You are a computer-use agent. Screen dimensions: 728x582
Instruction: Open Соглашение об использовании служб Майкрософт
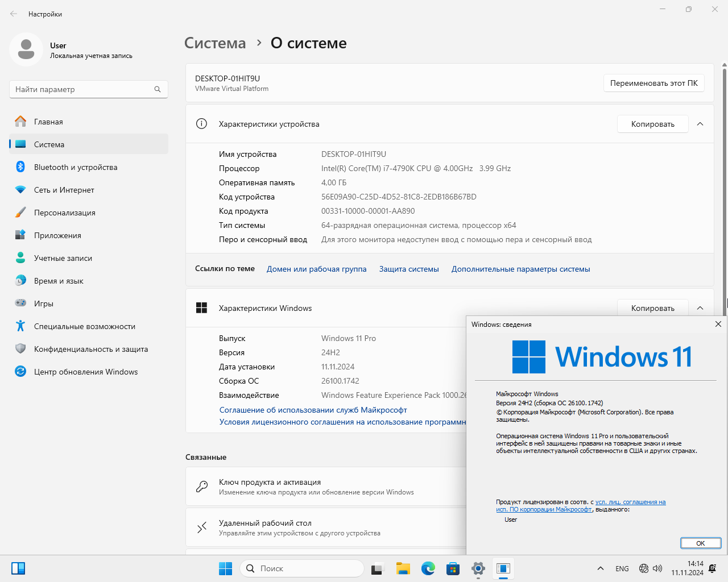point(313,410)
